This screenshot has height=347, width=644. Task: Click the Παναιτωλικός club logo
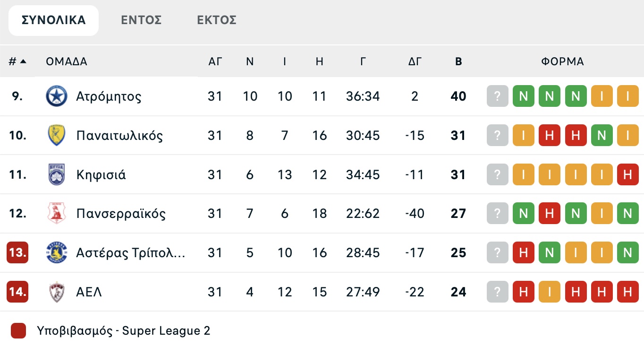click(x=57, y=136)
